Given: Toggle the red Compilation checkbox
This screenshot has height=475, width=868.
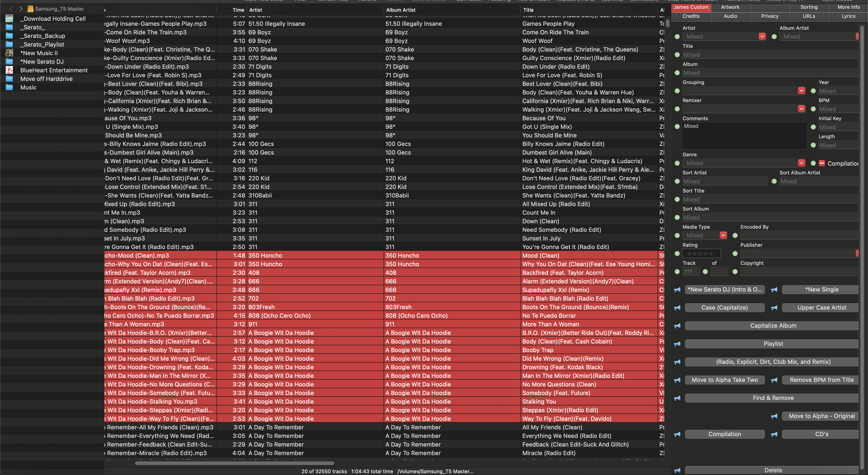Looking at the screenshot, I should (x=822, y=163).
